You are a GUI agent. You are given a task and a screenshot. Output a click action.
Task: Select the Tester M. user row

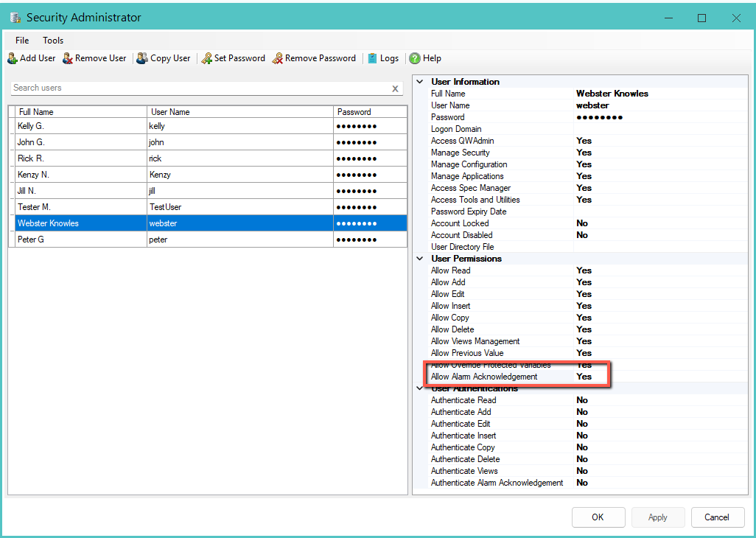[208, 207]
